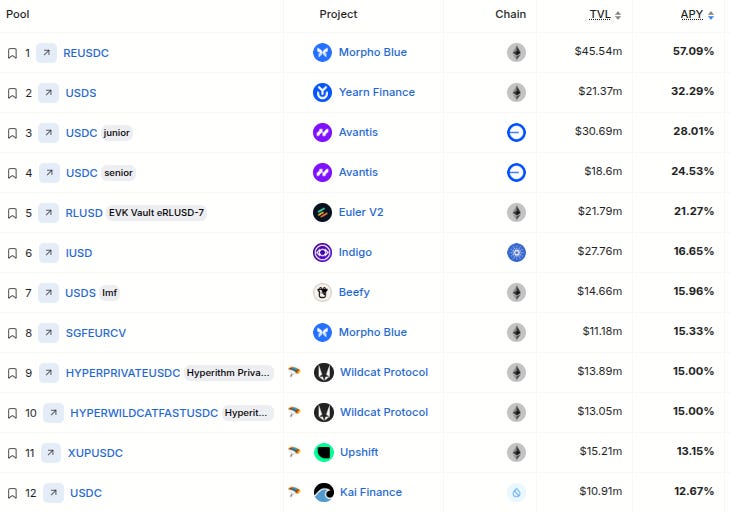Open the Indigo project link
The height and width of the screenshot is (512, 730).
tap(355, 252)
